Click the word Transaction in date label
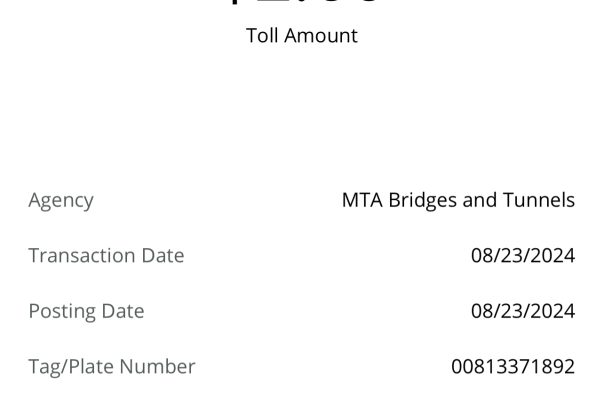 [x=82, y=255]
